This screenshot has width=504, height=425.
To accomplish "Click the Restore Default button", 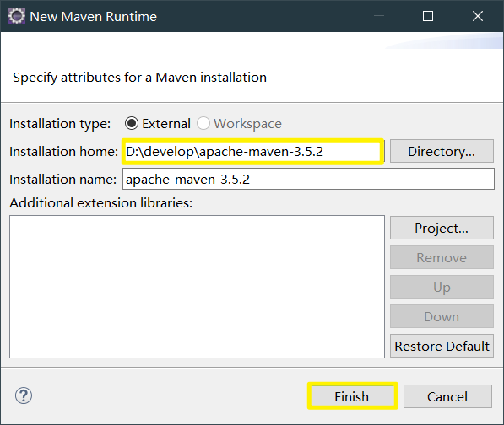I will click(442, 346).
